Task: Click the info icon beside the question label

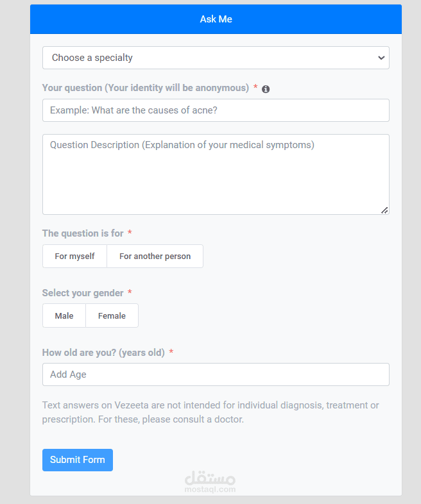Action: pos(266,89)
